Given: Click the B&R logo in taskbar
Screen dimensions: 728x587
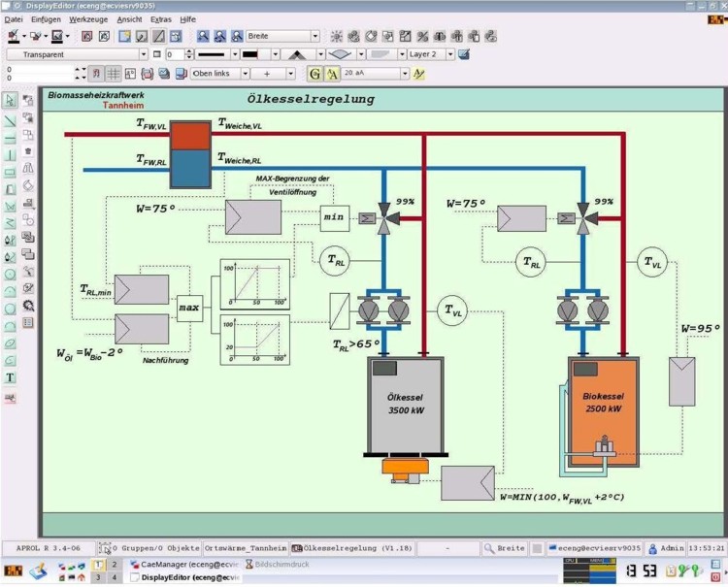Looking at the screenshot, I should point(13,571).
